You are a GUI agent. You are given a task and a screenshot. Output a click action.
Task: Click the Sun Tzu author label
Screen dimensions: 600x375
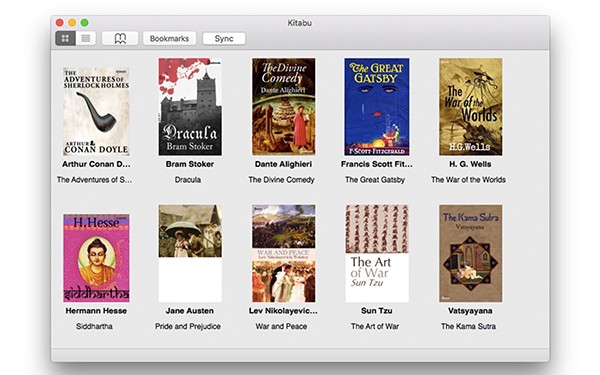(377, 311)
